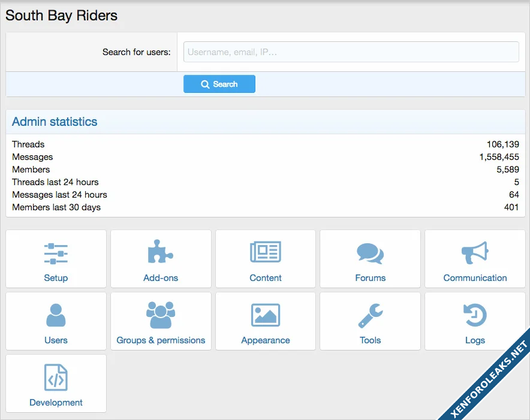Open Add-ons via the puzzle piece icon

(x=161, y=252)
